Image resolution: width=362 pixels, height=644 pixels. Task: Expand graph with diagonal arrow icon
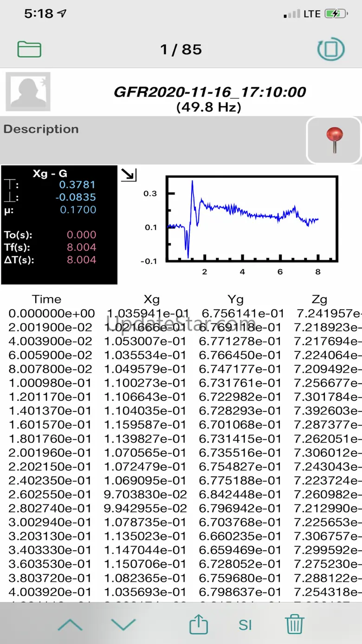tap(129, 175)
